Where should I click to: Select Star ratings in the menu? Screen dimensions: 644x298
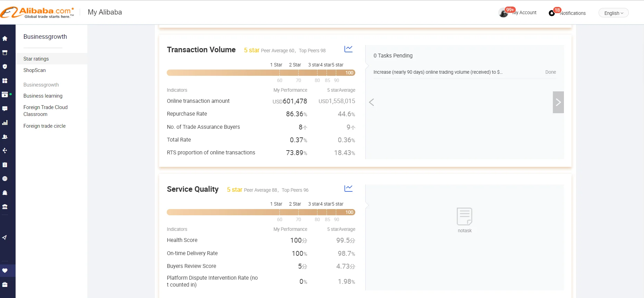pyautogui.click(x=36, y=59)
